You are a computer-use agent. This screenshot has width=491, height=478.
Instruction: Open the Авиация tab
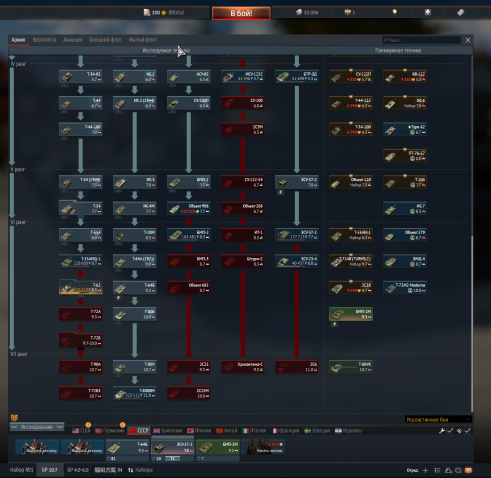pyautogui.click(x=72, y=40)
